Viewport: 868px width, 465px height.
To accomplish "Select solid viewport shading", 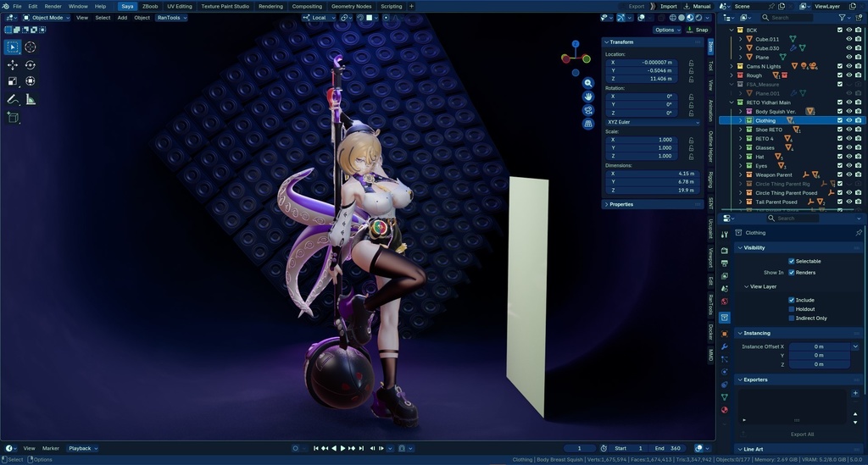I will [x=682, y=18].
